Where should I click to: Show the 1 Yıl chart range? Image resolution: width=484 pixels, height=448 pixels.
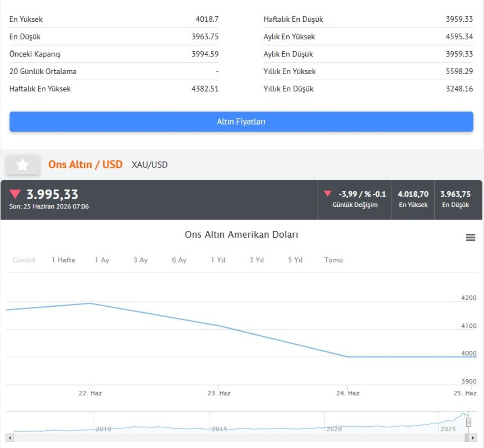tap(218, 260)
